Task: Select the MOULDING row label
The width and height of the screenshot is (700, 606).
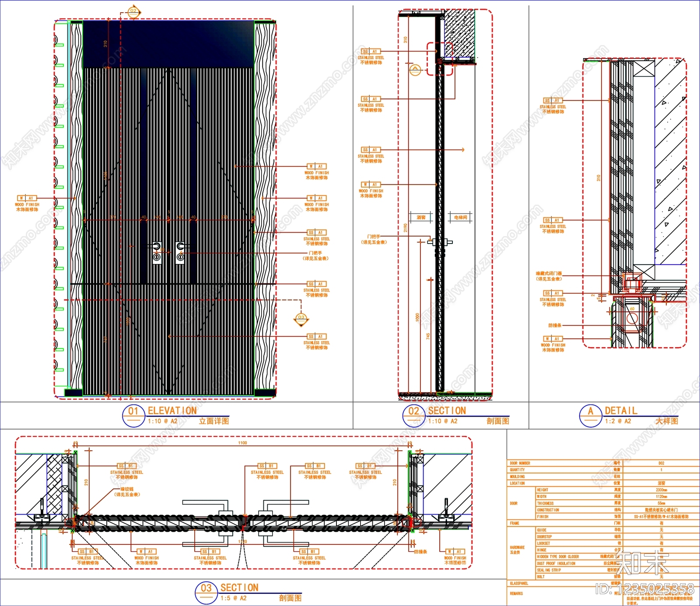Action: 517,477
